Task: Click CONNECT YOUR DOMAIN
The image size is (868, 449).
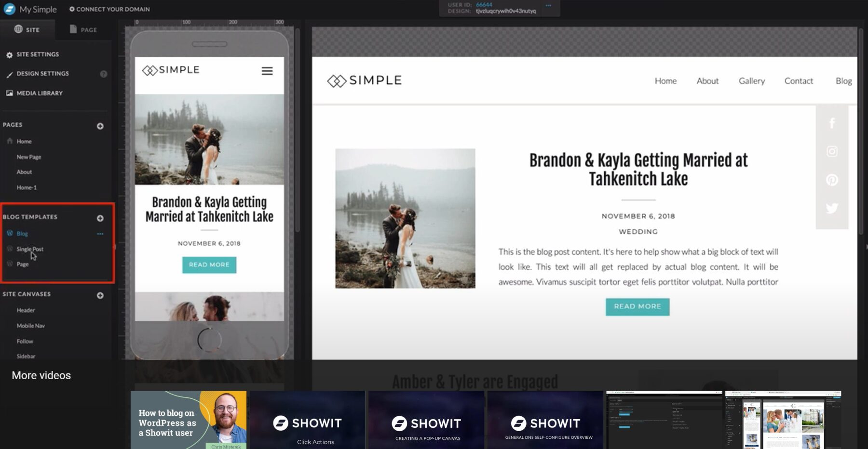Action: [x=110, y=9]
